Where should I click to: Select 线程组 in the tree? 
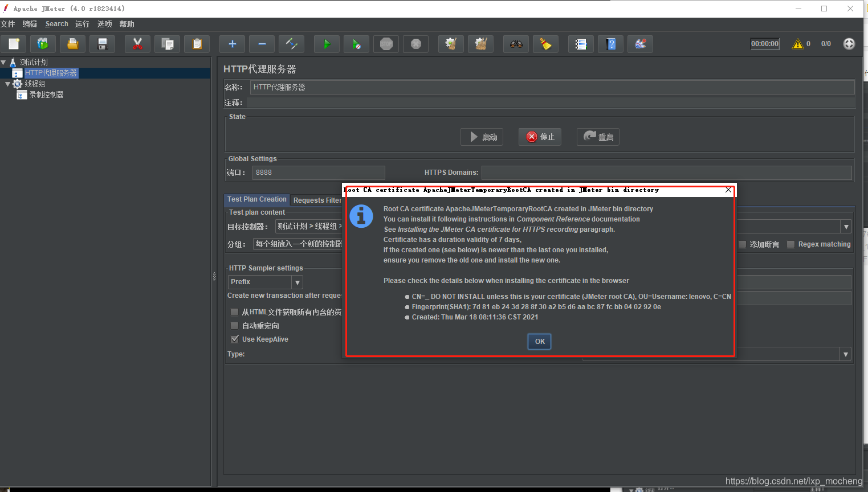pyautogui.click(x=35, y=84)
